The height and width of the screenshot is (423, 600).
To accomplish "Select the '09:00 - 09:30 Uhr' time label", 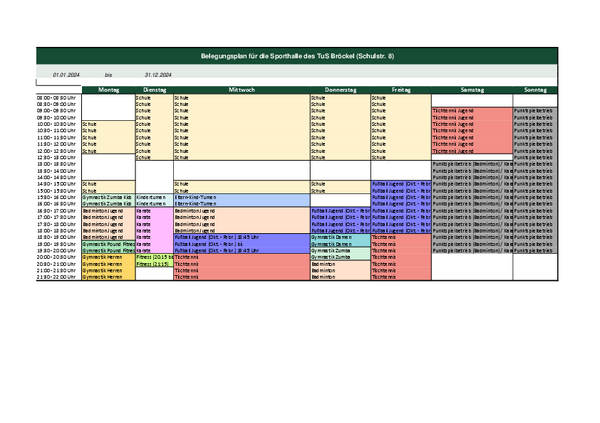I will pyautogui.click(x=56, y=111).
